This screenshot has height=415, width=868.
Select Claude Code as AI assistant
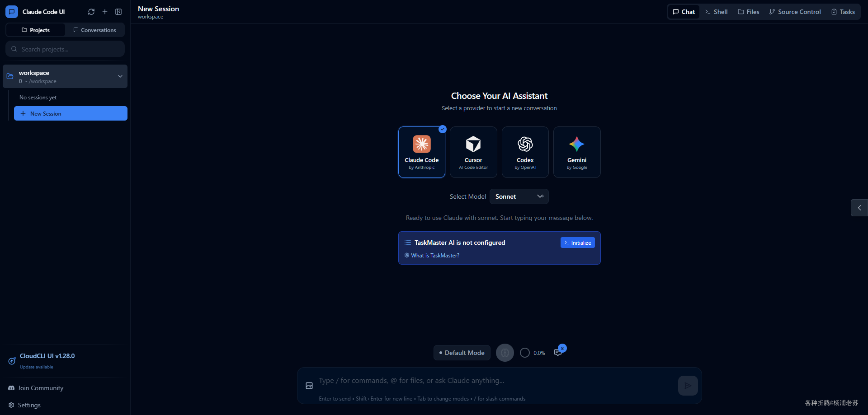pyautogui.click(x=422, y=152)
